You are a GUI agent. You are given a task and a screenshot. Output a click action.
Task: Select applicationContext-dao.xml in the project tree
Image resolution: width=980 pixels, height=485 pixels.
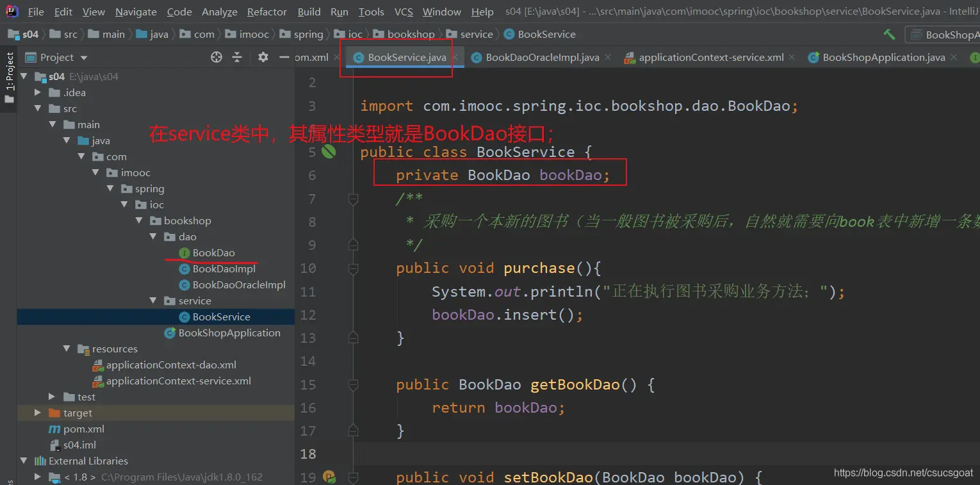171,365
